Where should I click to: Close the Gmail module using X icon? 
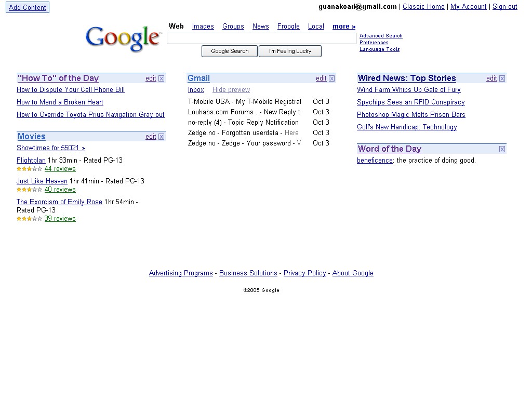[x=332, y=78]
